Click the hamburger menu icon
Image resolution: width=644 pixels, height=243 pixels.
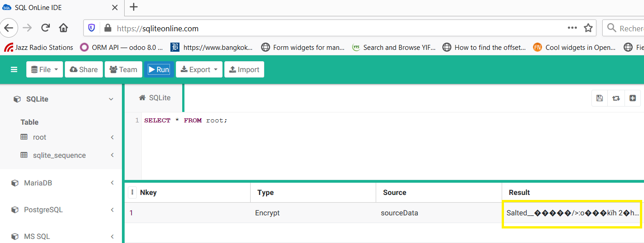point(14,69)
